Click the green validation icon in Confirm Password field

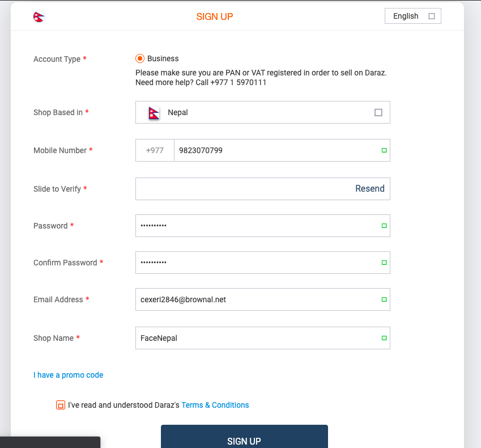pyautogui.click(x=384, y=263)
